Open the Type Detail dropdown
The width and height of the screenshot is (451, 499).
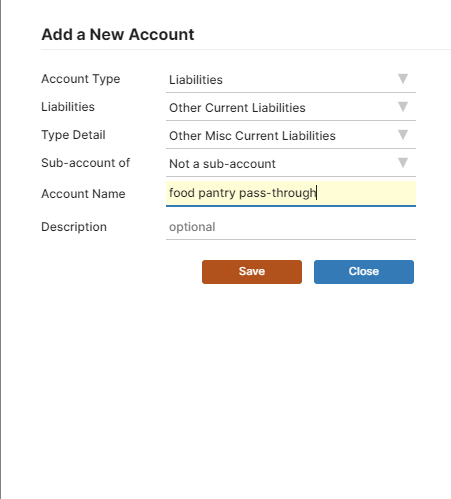coord(291,135)
